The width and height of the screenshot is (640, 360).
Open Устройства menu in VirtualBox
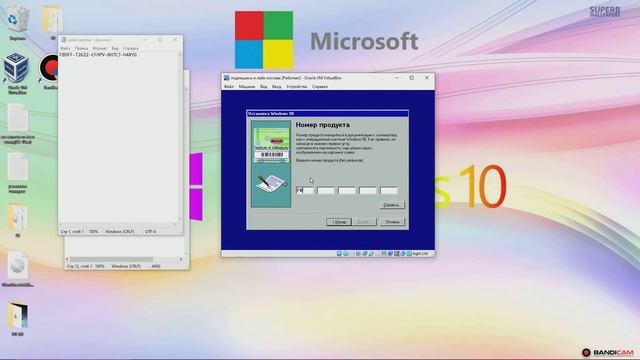pos(296,87)
